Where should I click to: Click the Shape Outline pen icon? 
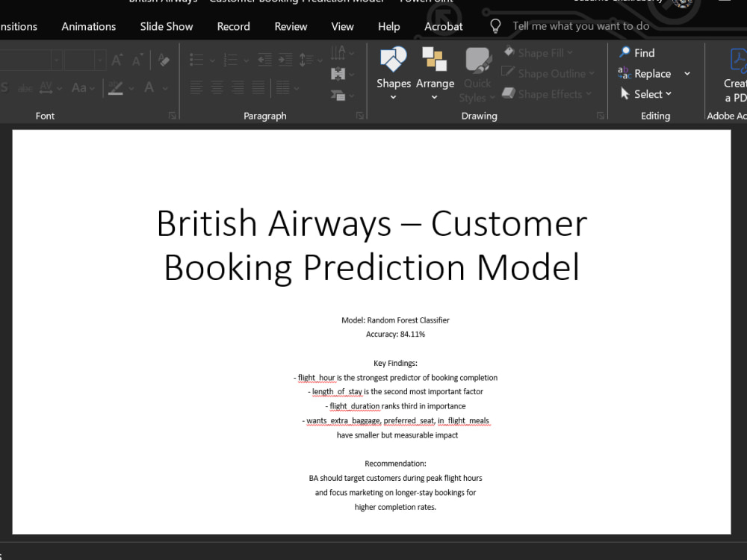click(x=508, y=72)
